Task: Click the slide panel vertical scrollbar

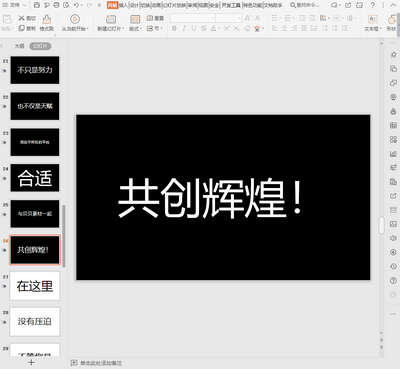Action: coord(64,236)
